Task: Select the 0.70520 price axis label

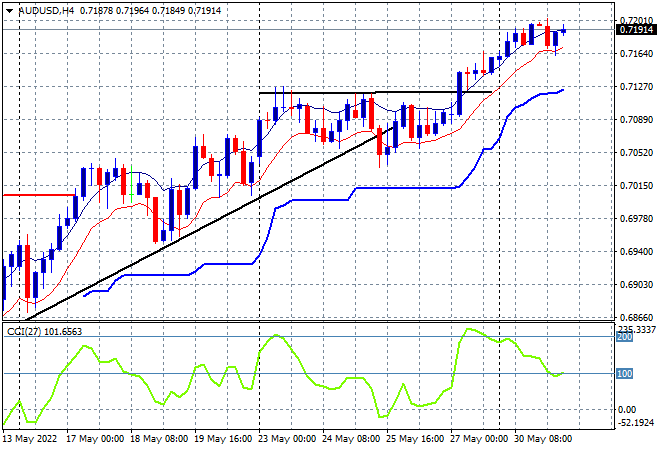Action: pyautogui.click(x=636, y=152)
